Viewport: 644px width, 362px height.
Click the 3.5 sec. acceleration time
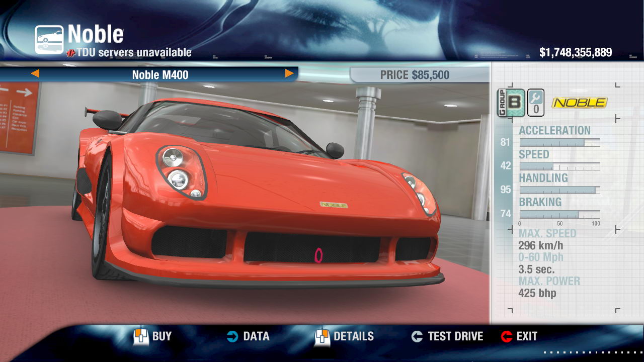click(x=536, y=269)
